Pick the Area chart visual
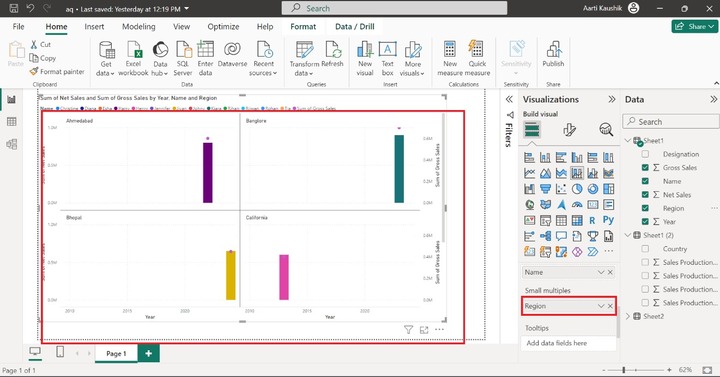This screenshot has width=720, height=377. pos(545,174)
